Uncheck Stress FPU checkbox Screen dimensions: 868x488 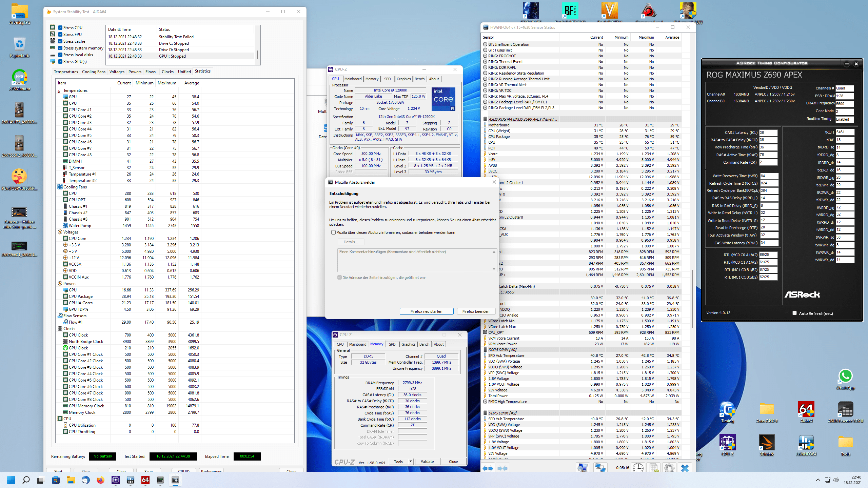click(60, 35)
